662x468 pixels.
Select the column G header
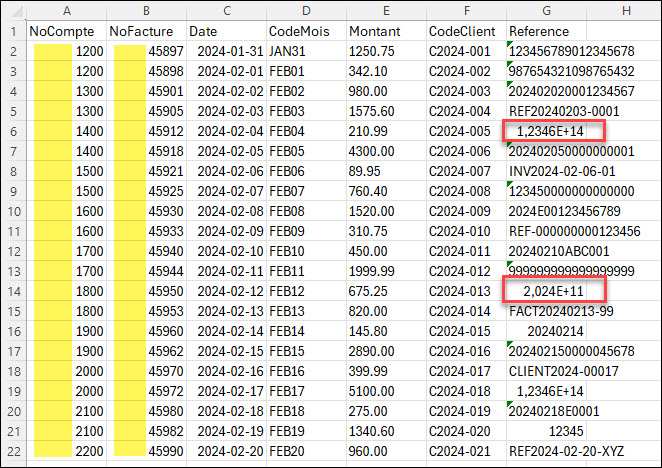point(545,11)
